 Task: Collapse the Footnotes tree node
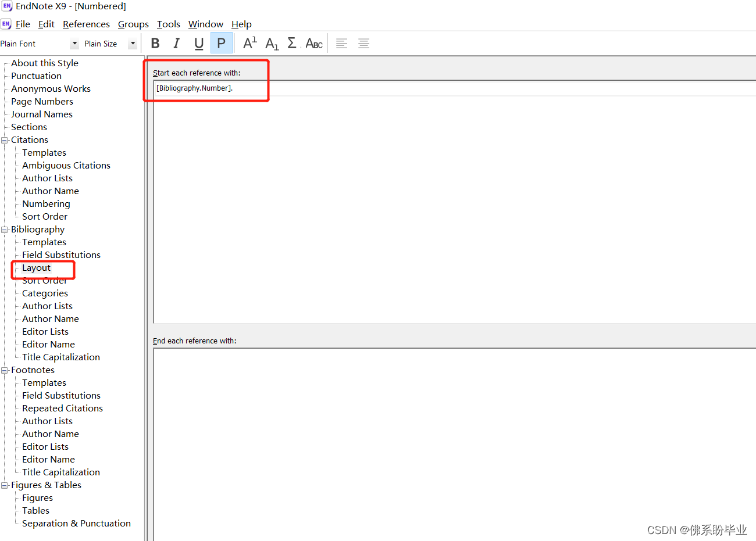tap(5, 370)
